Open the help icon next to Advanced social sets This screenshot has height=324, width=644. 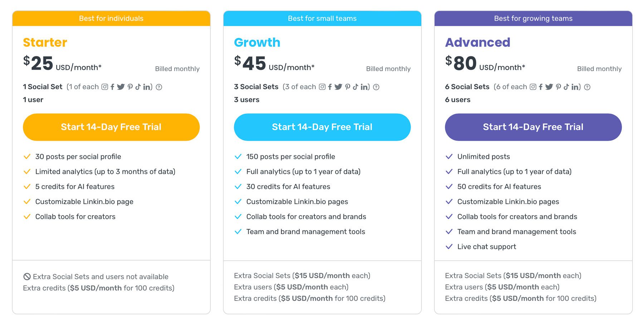pos(587,87)
